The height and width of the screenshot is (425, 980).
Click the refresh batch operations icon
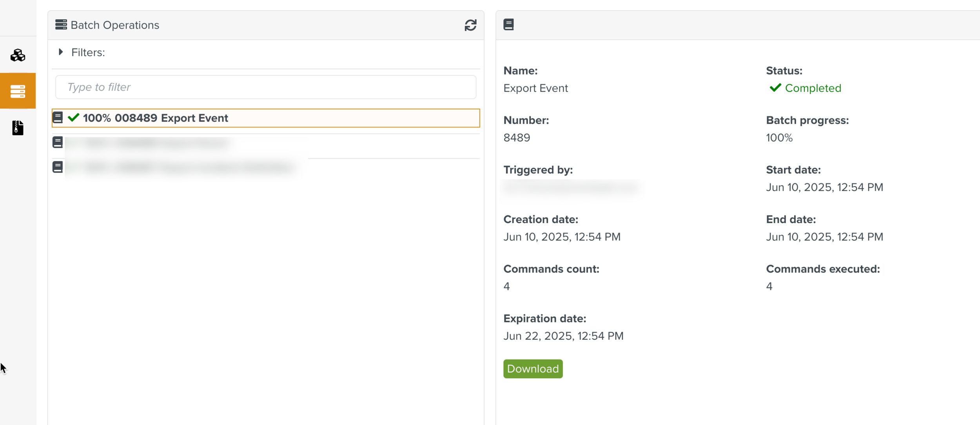470,25
